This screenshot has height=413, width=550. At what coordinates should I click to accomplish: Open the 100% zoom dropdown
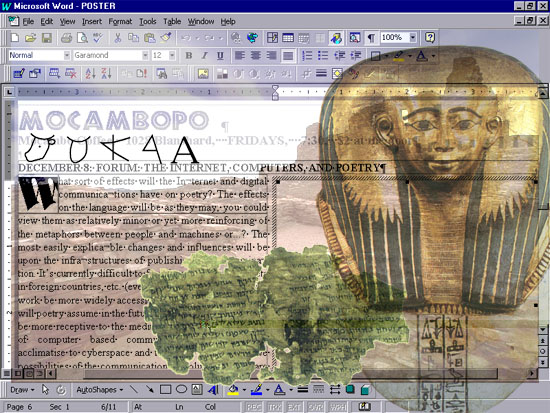tap(413, 37)
